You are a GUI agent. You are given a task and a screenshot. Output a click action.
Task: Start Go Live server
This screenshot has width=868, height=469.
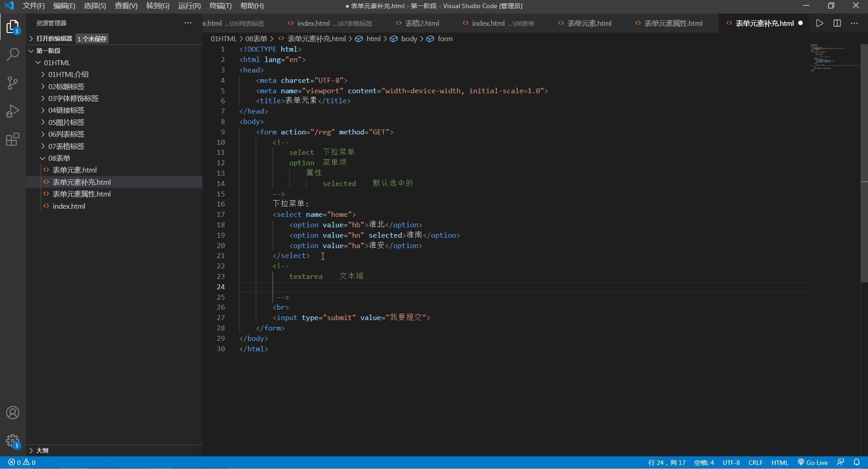pyautogui.click(x=813, y=463)
